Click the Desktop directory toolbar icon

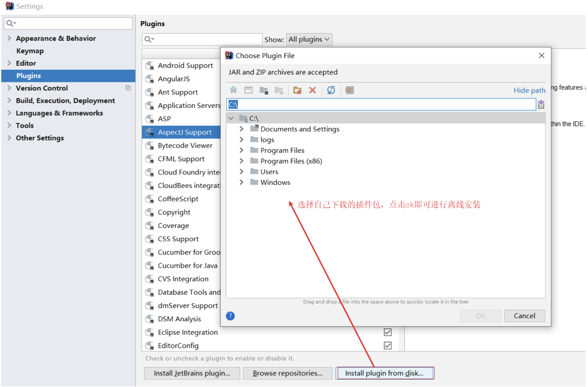pyautogui.click(x=249, y=90)
